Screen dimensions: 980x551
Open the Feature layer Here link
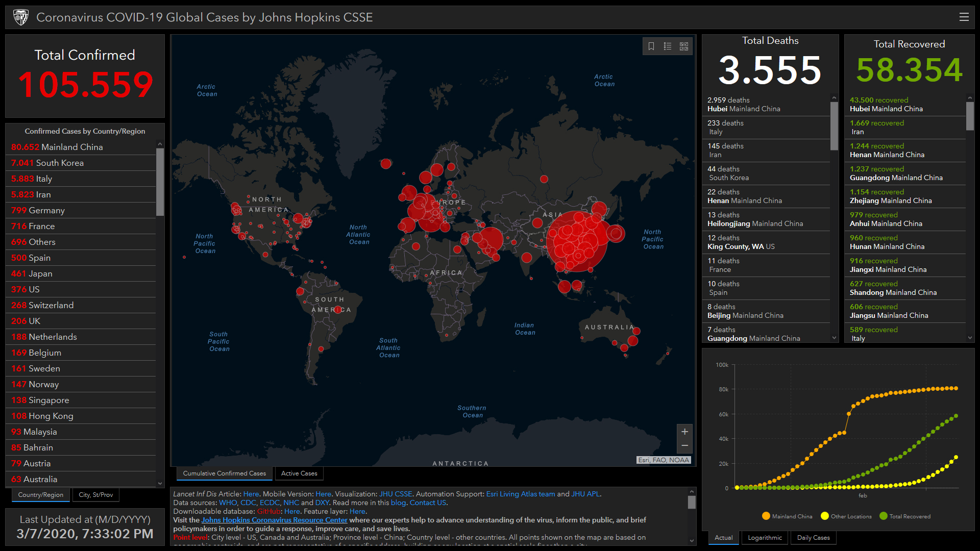(x=357, y=511)
